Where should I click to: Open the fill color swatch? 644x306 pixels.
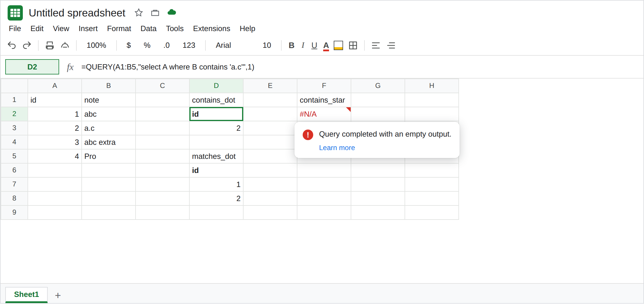click(x=338, y=45)
